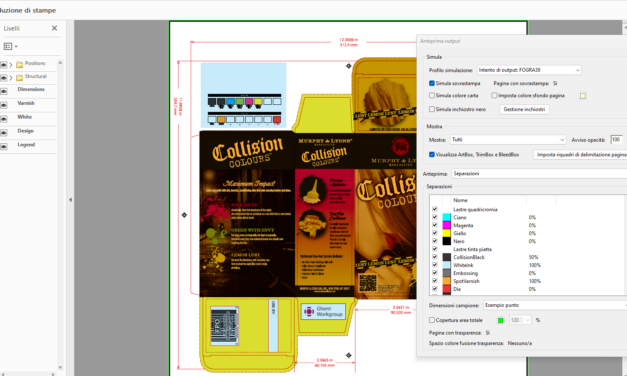Select the Positions folder icon
627x376 pixels.
pos(19,64)
